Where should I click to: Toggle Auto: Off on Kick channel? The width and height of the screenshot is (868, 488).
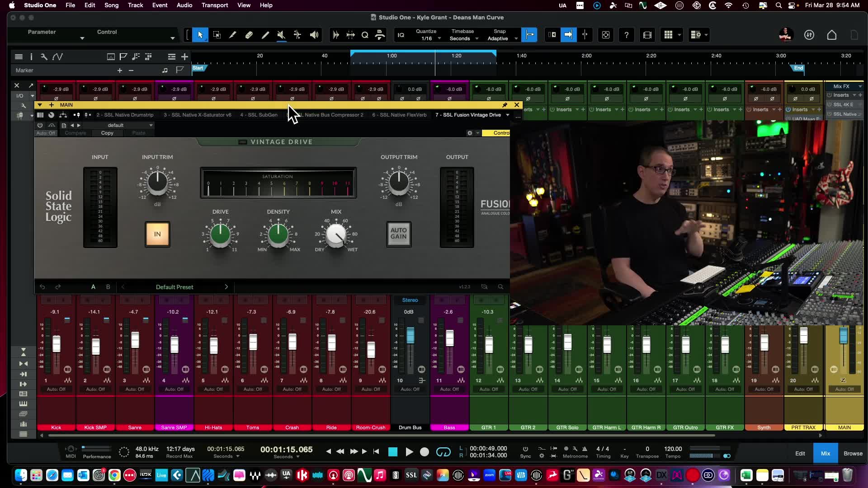(x=56, y=389)
